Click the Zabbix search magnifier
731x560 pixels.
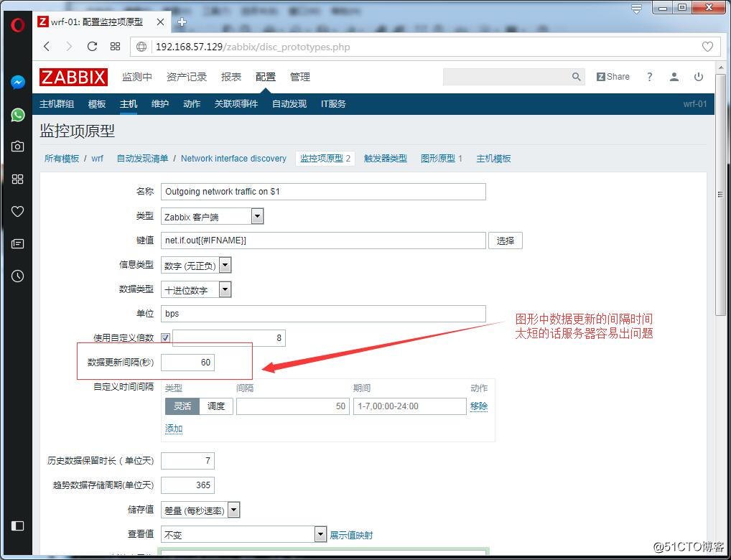(x=576, y=77)
